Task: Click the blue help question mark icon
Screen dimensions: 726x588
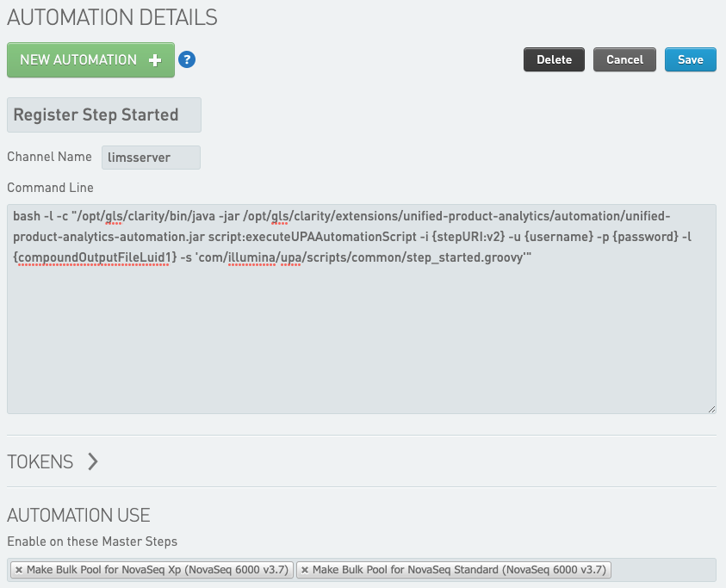Action: pyautogui.click(x=187, y=60)
